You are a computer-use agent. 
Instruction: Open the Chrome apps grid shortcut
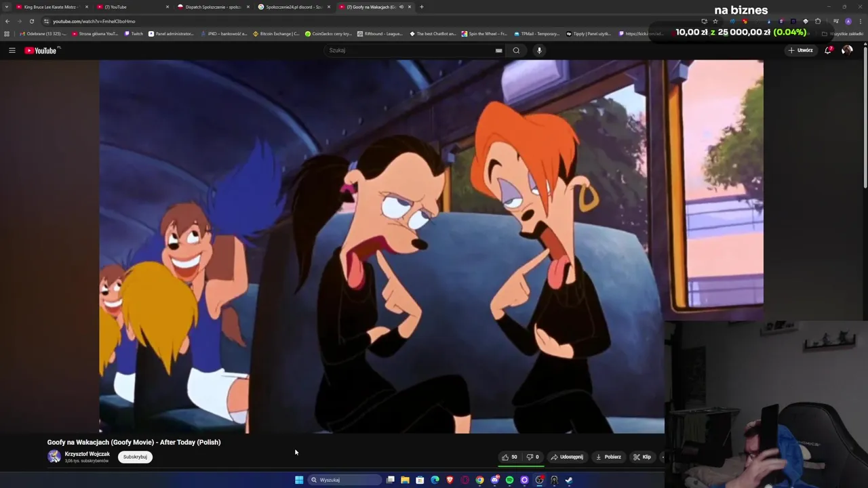(x=7, y=33)
